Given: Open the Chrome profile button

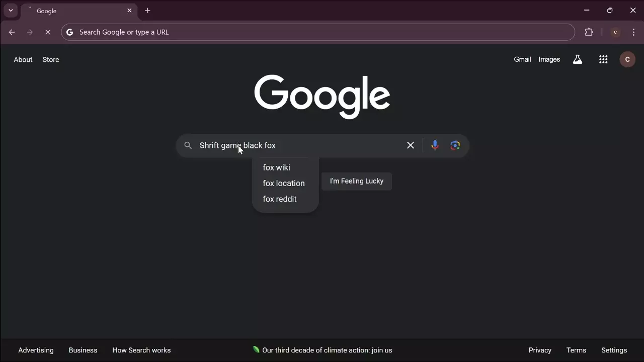Looking at the screenshot, I should (x=615, y=32).
